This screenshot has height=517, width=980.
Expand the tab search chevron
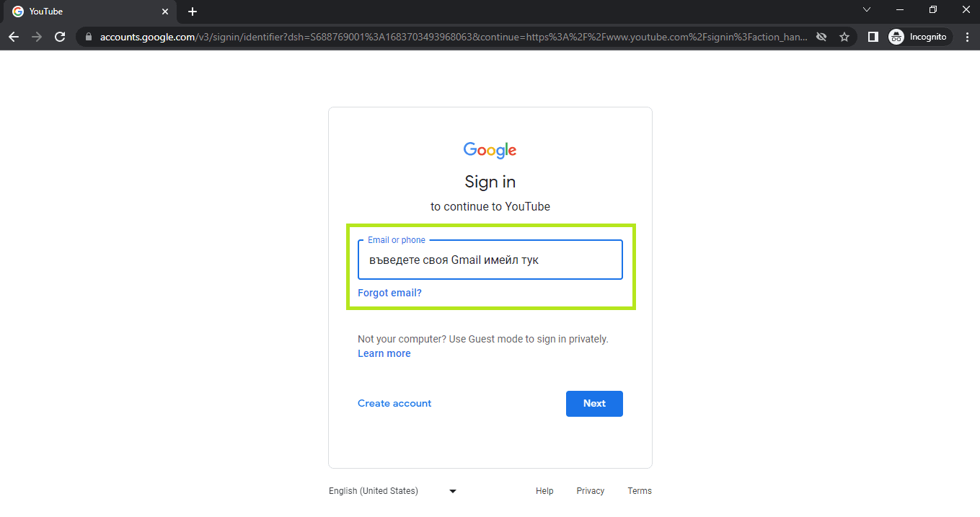pos(867,10)
